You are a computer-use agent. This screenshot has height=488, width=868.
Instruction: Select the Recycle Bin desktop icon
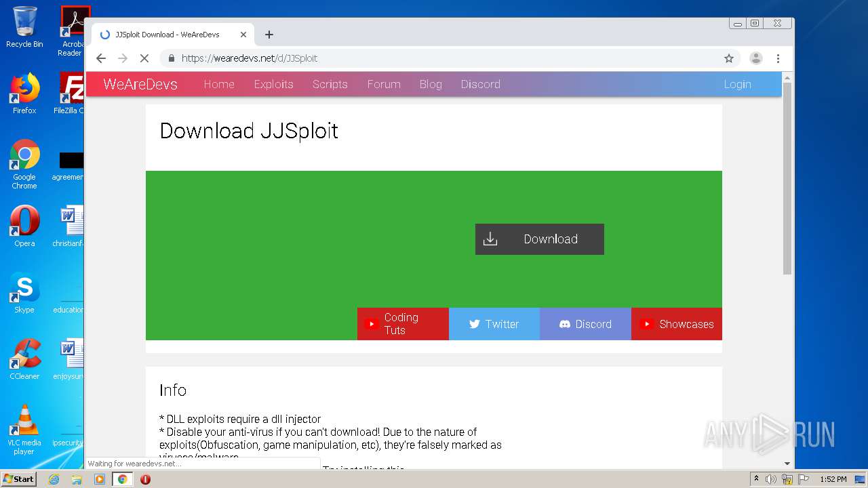[x=24, y=27]
